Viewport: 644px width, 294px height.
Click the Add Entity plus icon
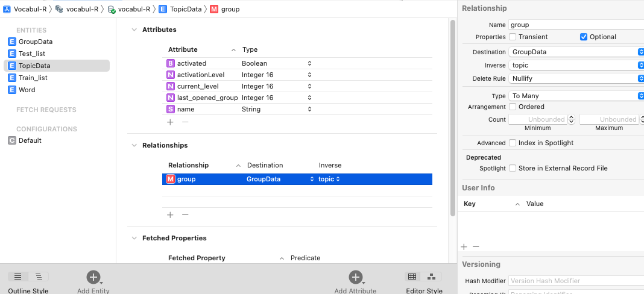(93, 277)
